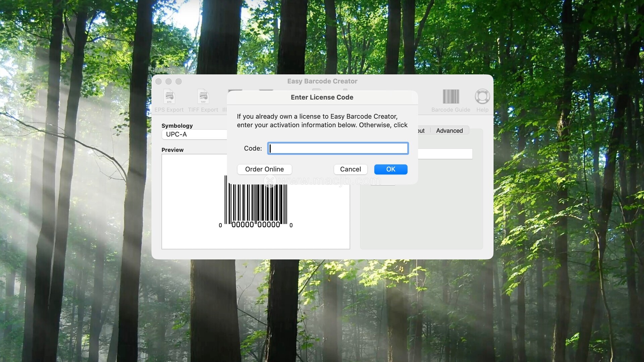Viewport: 644px width, 362px height.
Task: Close the Easy Barcode Creator window
Action: tap(159, 81)
